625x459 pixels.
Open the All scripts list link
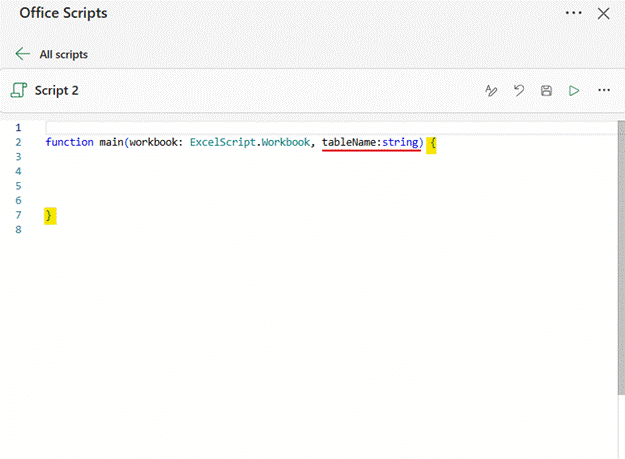[63, 55]
